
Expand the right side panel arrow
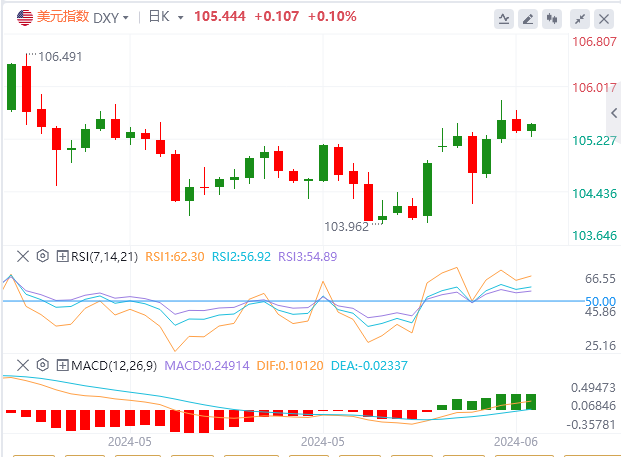tap(614, 113)
